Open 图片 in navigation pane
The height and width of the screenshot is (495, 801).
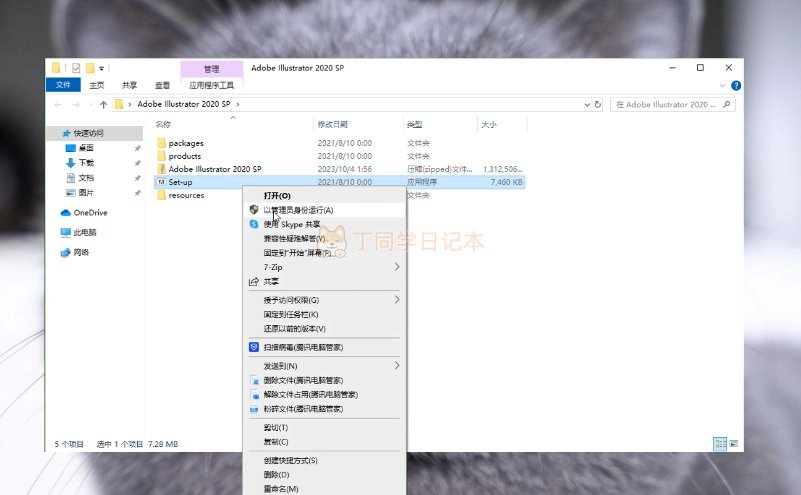pyautogui.click(x=86, y=193)
